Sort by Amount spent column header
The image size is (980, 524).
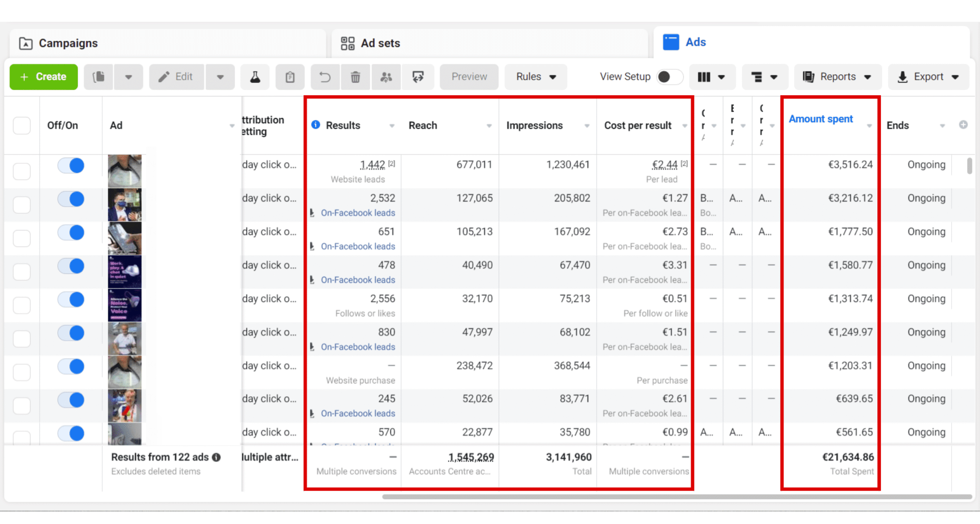click(821, 119)
